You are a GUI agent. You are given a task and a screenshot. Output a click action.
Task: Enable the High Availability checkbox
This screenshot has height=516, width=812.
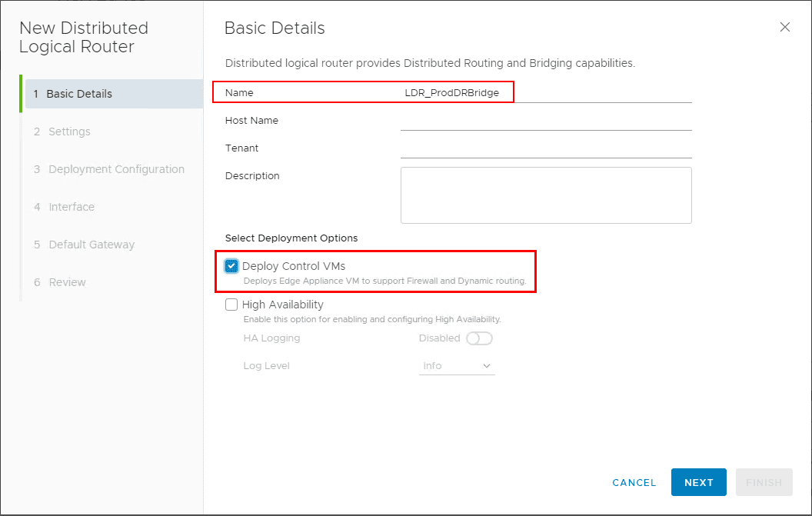[x=231, y=305]
